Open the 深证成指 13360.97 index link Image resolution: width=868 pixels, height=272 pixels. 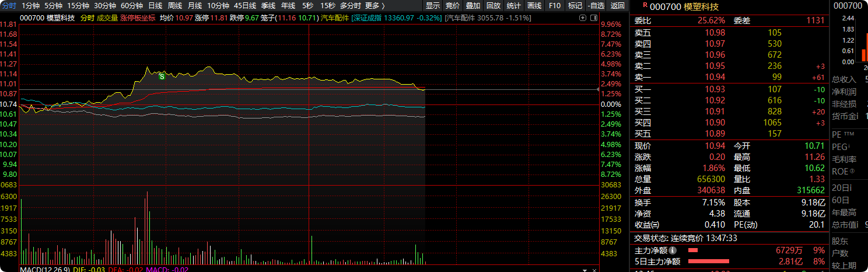coord(395,18)
